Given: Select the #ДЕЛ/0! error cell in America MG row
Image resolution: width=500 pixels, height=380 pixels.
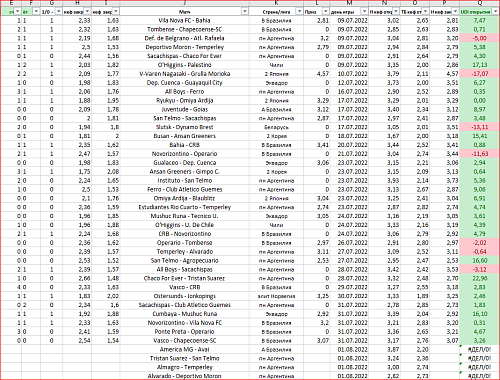Looking at the screenshot, I should tap(479, 349).
